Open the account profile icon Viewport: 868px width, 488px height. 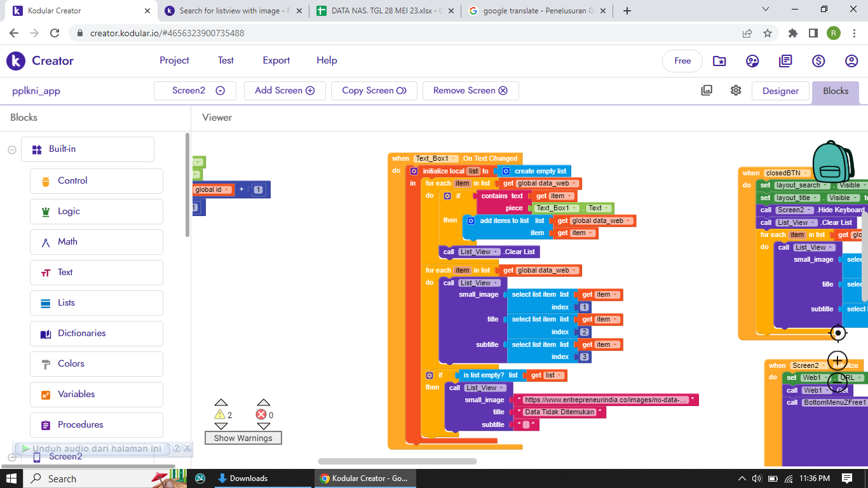[x=851, y=61]
